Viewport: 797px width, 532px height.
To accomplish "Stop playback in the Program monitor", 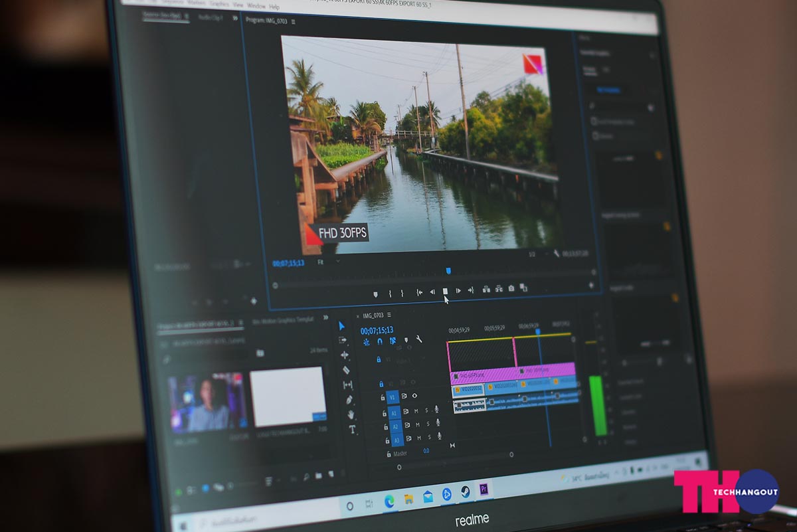I will coord(445,291).
